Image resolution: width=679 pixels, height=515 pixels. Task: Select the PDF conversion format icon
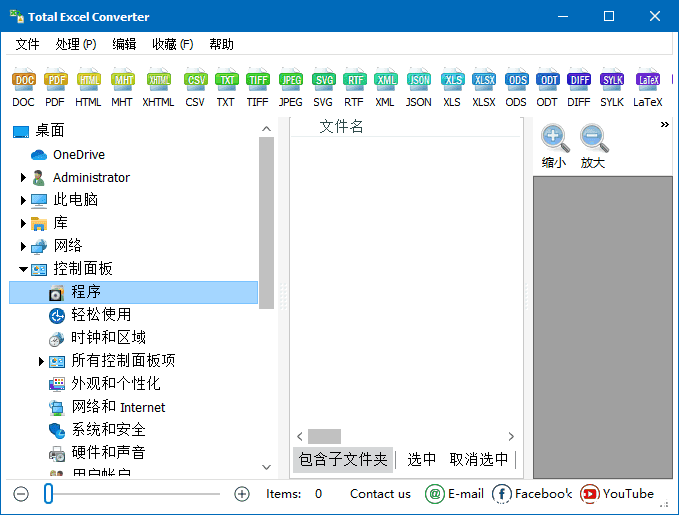(55, 86)
